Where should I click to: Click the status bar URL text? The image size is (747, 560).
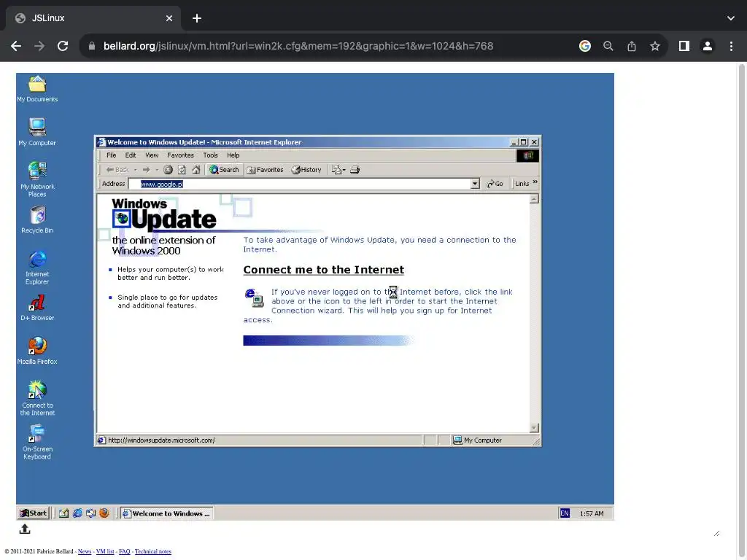pos(161,440)
